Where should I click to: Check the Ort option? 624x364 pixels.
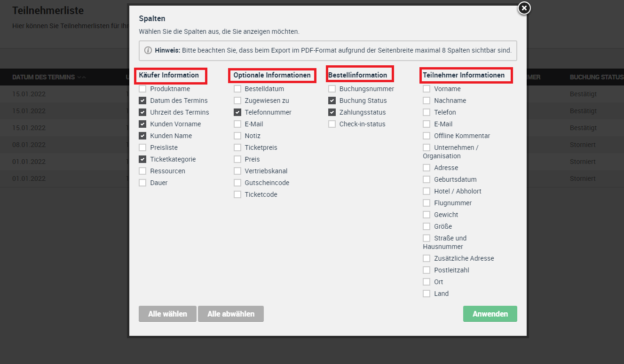427,282
